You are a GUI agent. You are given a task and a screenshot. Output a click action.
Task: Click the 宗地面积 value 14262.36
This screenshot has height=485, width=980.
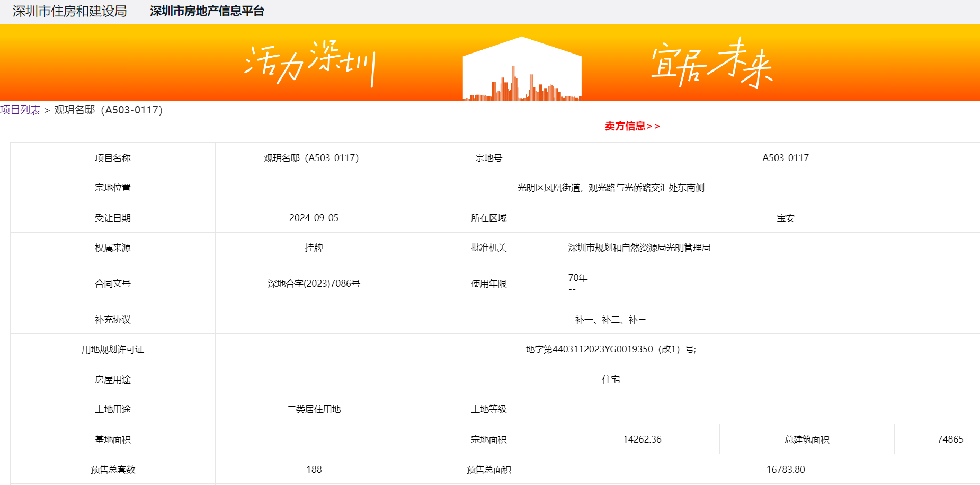[642, 439]
